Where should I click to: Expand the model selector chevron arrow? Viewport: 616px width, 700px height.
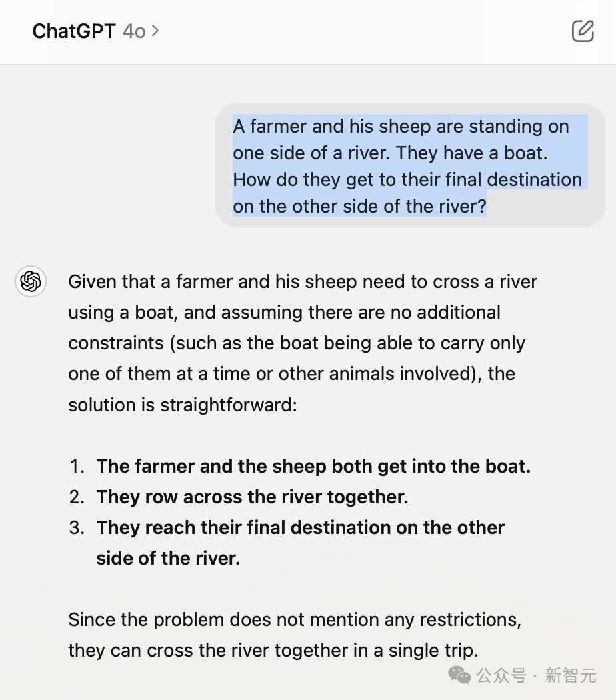point(155,31)
